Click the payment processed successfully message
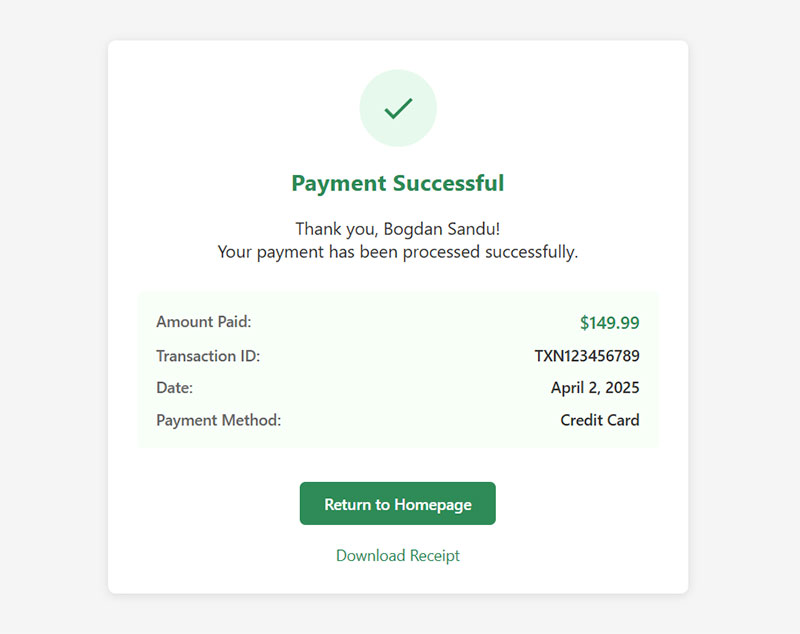The height and width of the screenshot is (634, 800). (x=397, y=252)
